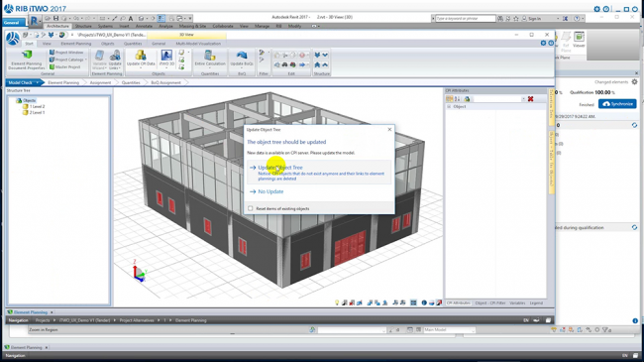The image size is (644, 362).
Task: Click the red X in CPI Attributes toolbar
Action: [x=531, y=99]
